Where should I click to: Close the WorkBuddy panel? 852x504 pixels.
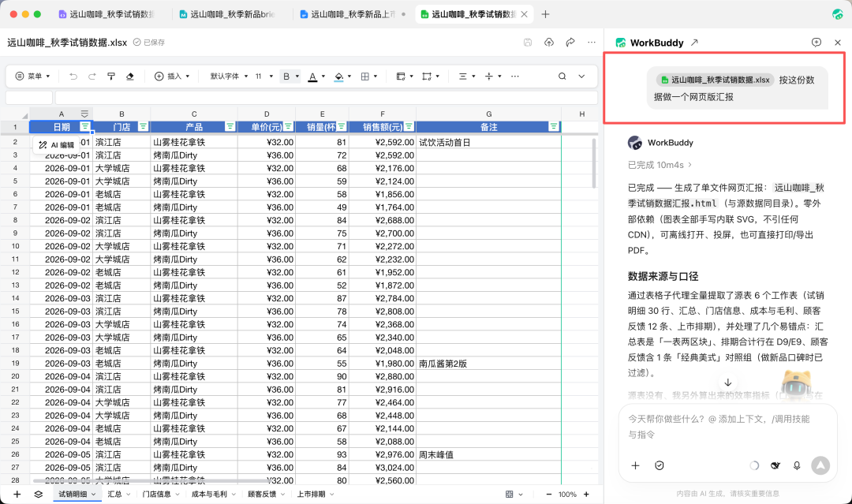point(837,43)
